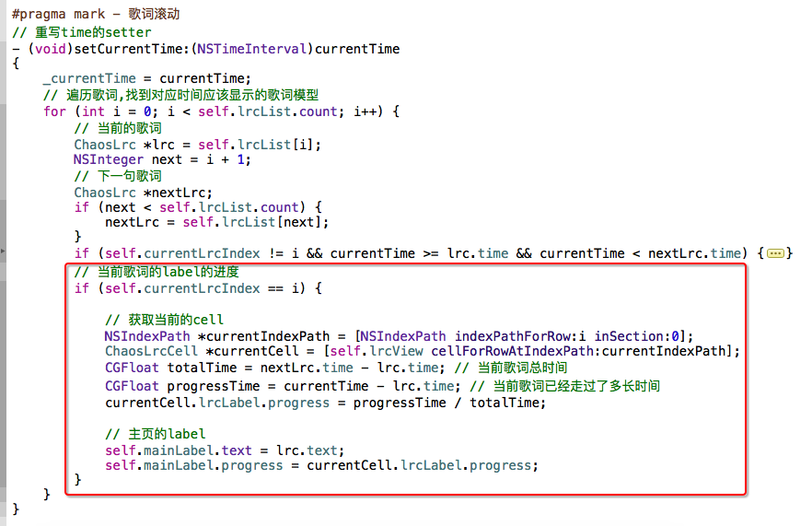Click the 'nextLrc = self.lrcList[next];' line
Viewport: 812px width, 526px height.
tap(216, 222)
